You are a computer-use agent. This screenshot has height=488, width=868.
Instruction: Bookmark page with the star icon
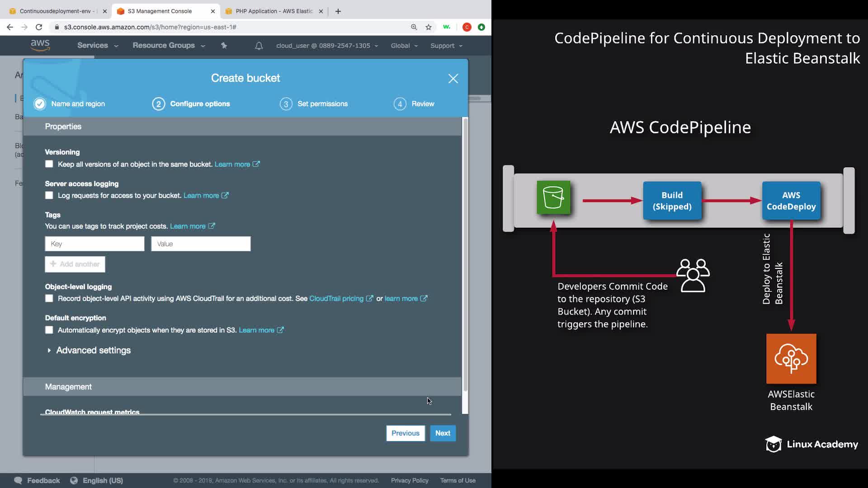pyautogui.click(x=428, y=27)
